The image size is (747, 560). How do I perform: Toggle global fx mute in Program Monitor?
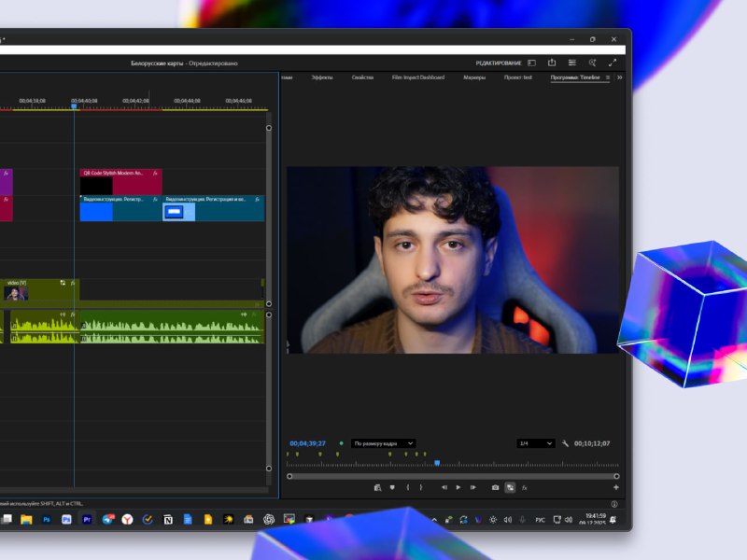[525, 487]
